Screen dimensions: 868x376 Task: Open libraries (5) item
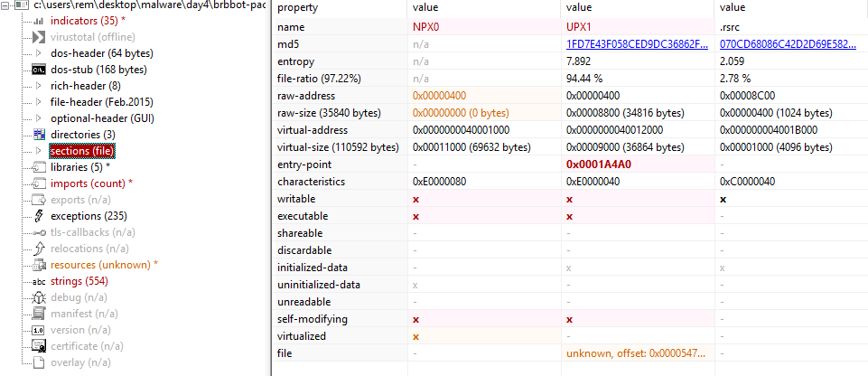80,167
